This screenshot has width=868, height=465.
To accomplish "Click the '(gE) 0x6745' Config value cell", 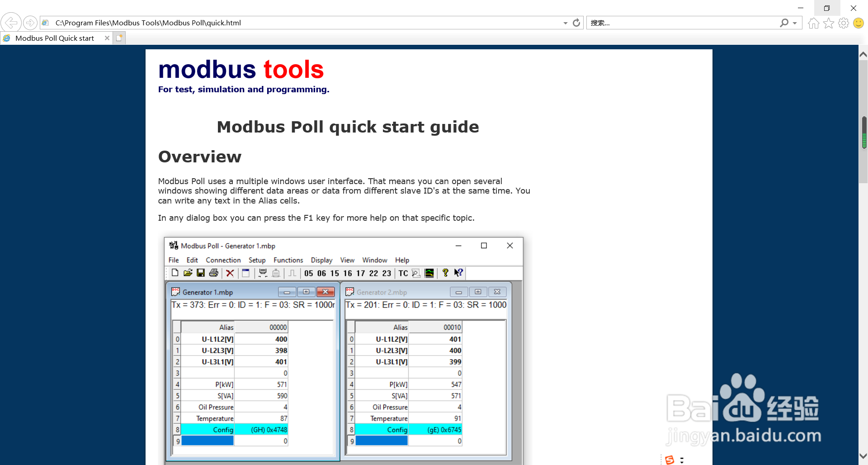I will pos(435,430).
